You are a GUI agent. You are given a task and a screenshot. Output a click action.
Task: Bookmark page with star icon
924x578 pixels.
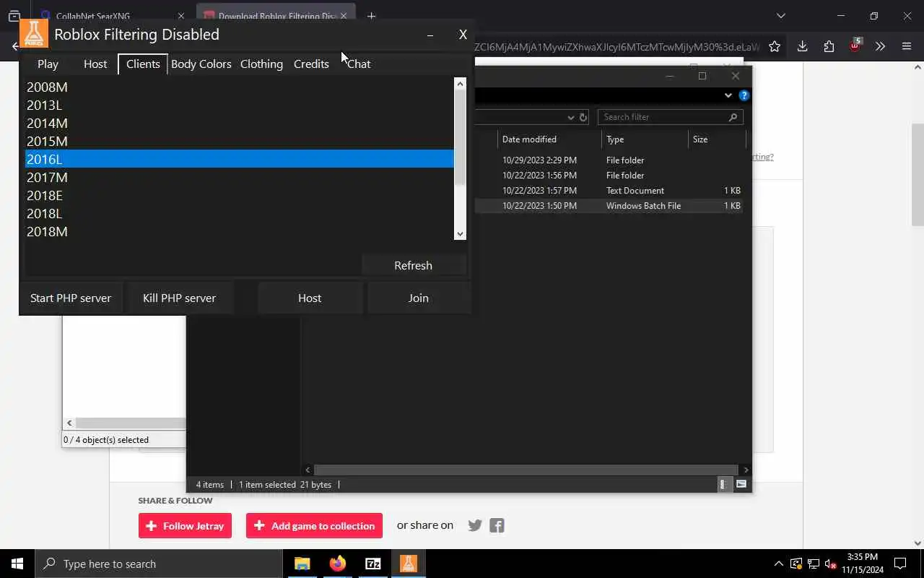pos(775,46)
